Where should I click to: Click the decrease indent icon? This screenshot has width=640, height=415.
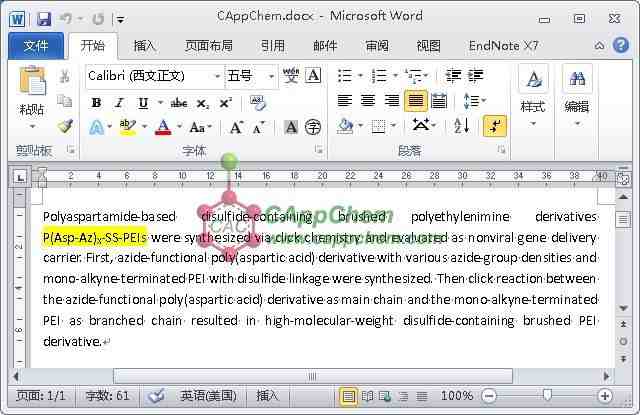[453, 76]
